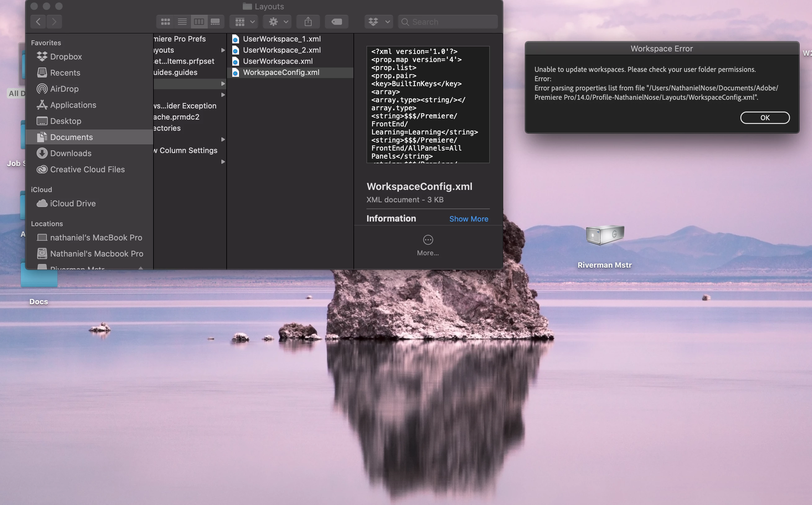Expand the Layouts folder arrow

(x=223, y=50)
